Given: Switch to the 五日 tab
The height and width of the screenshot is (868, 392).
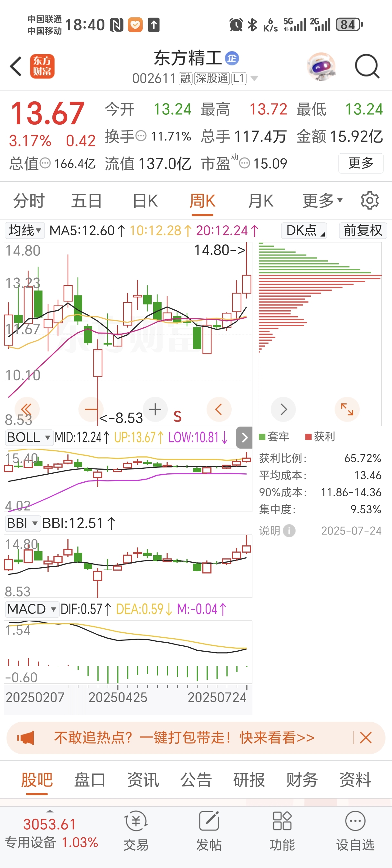Looking at the screenshot, I should tap(87, 201).
